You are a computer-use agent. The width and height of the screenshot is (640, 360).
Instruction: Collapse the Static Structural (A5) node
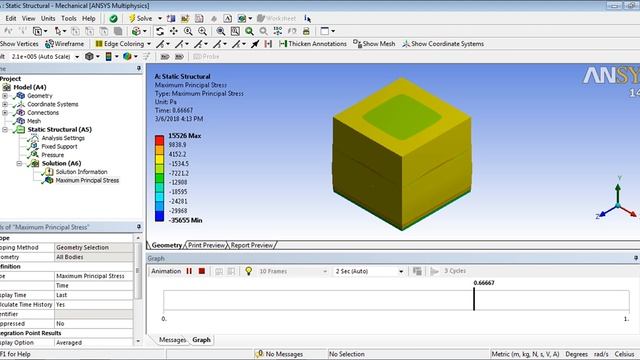pos(5,130)
